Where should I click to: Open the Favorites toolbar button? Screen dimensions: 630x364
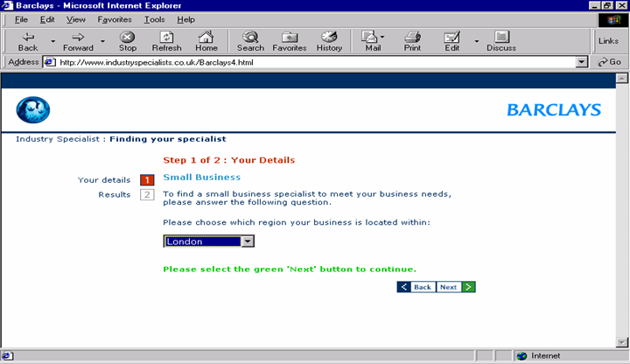tap(290, 41)
